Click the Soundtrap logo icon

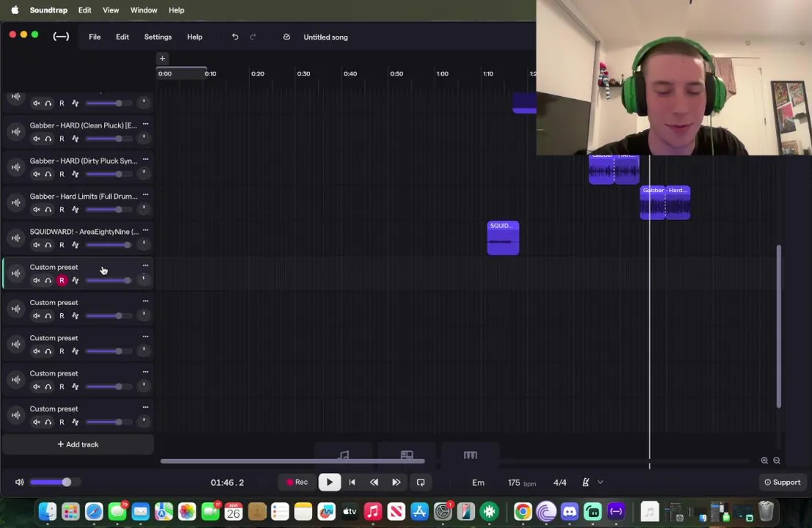(x=61, y=37)
